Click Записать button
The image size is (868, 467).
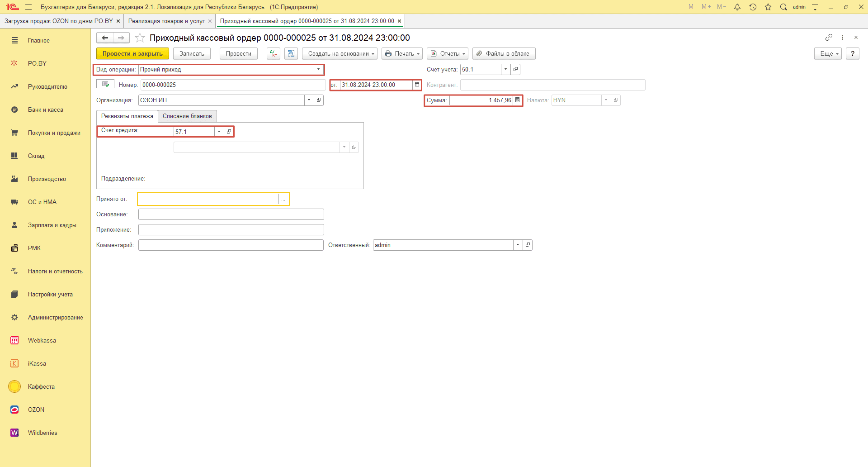(x=192, y=53)
